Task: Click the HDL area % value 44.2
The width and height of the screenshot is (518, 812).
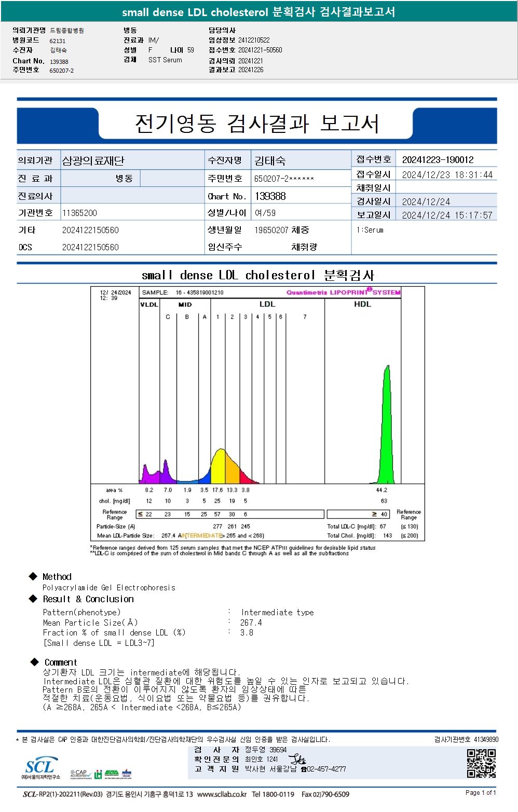Action: (x=381, y=490)
